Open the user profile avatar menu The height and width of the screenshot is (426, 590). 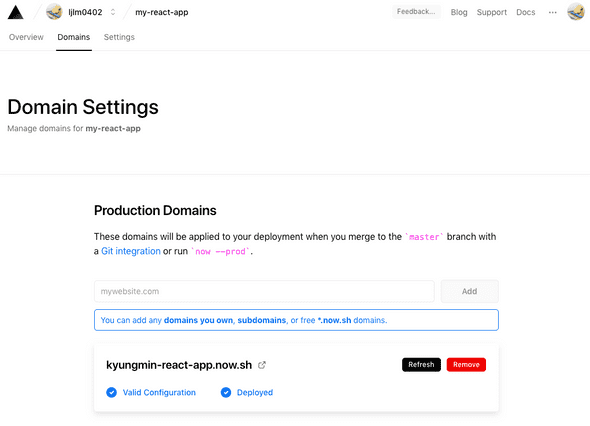[x=576, y=12]
